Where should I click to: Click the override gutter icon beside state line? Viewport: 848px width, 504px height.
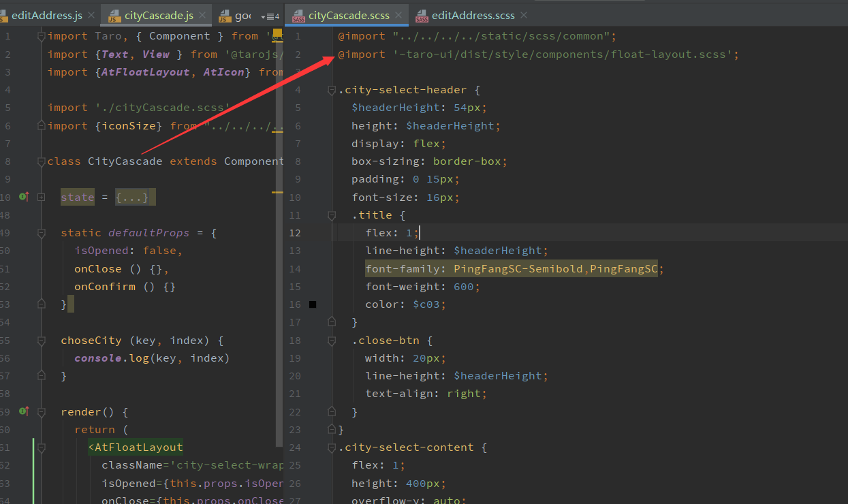point(24,197)
